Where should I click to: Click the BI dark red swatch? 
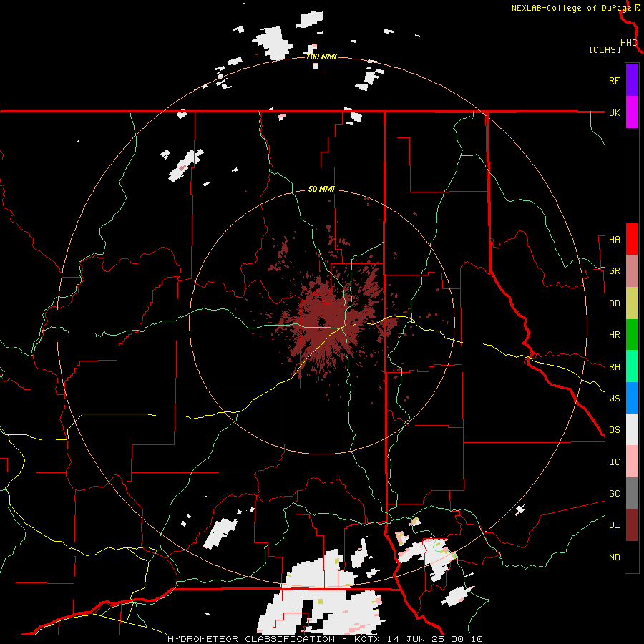[x=632, y=525]
